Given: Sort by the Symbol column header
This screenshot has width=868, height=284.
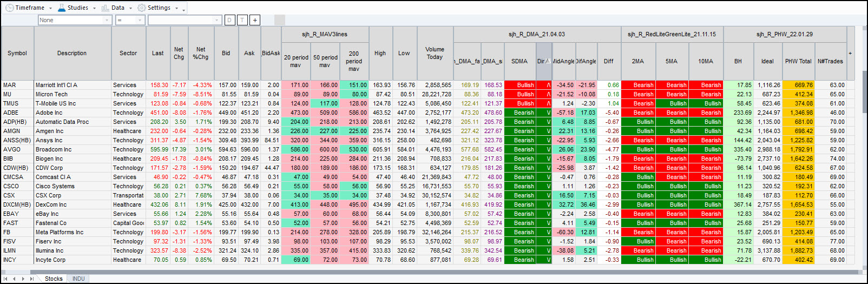Looking at the screenshot, I should (17, 53).
